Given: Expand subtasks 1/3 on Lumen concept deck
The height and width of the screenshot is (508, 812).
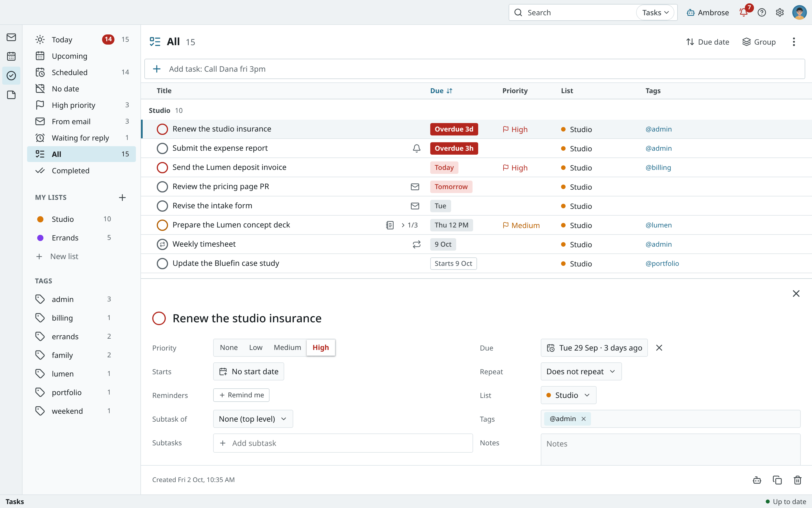Looking at the screenshot, I should 409,225.
